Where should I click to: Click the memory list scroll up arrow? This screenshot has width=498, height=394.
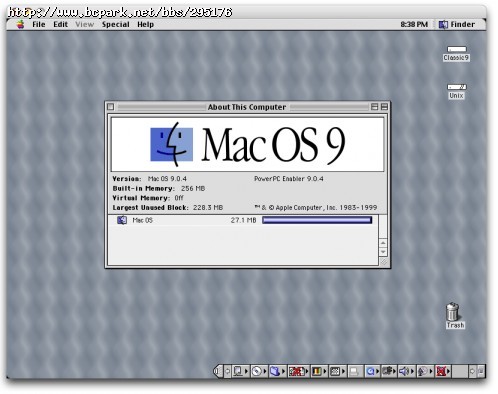click(383, 243)
